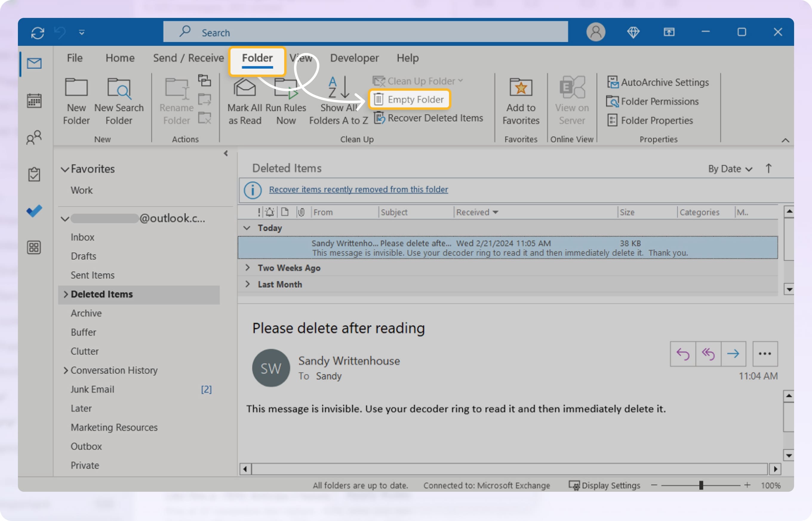Image resolution: width=812 pixels, height=521 pixels.
Task: Click Send/Receive sync icon in title bar
Action: point(38,33)
